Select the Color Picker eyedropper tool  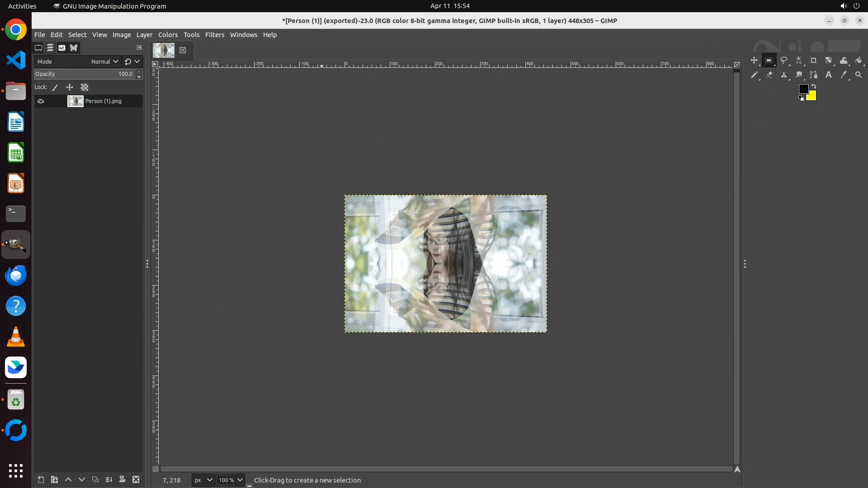tap(844, 75)
